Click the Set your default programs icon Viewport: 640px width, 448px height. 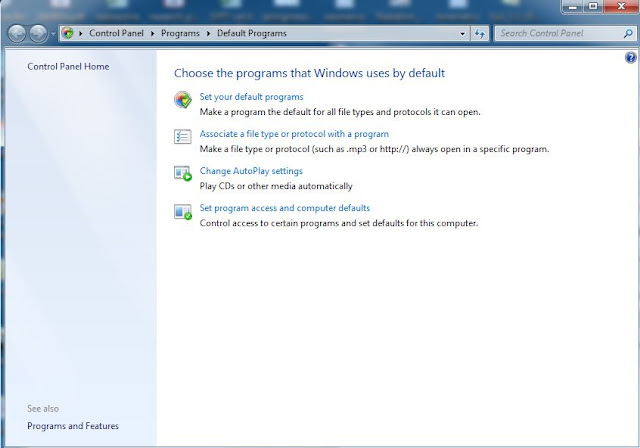coord(183,100)
